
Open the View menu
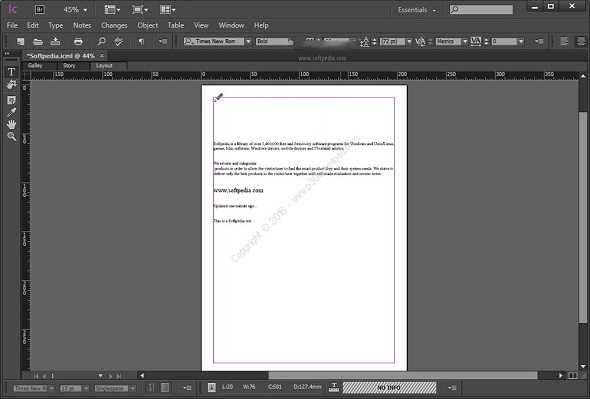click(x=201, y=25)
